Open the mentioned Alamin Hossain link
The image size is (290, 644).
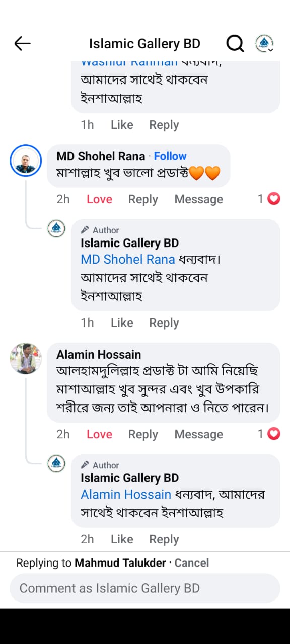click(x=126, y=495)
